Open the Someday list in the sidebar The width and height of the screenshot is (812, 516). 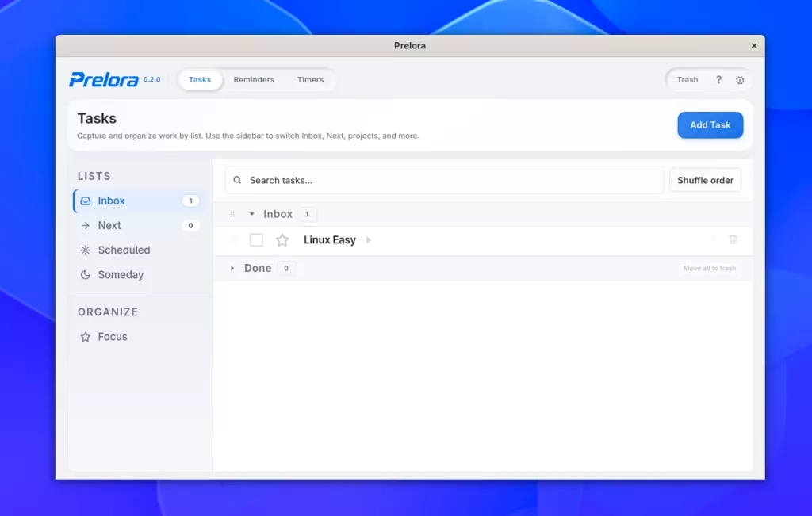pyautogui.click(x=139, y=275)
